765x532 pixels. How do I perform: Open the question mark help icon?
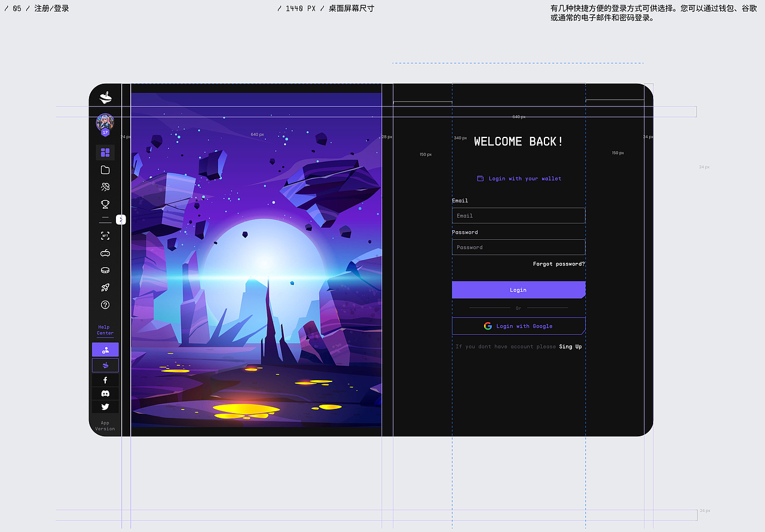pyautogui.click(x=105, y=305)
